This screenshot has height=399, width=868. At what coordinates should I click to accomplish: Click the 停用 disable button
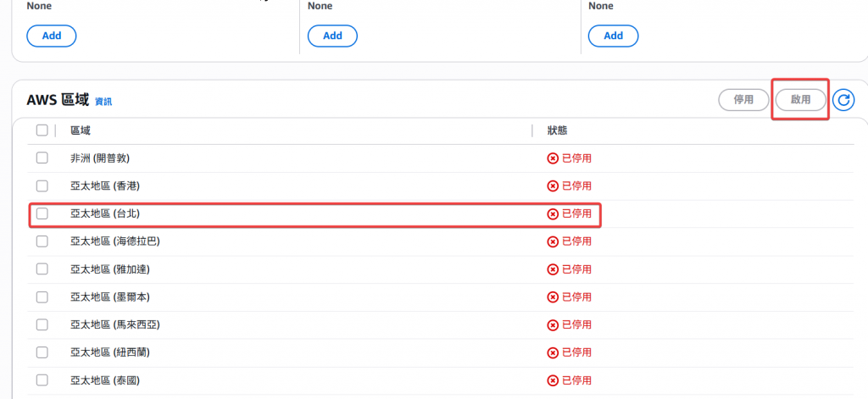[x=743, y=100]
